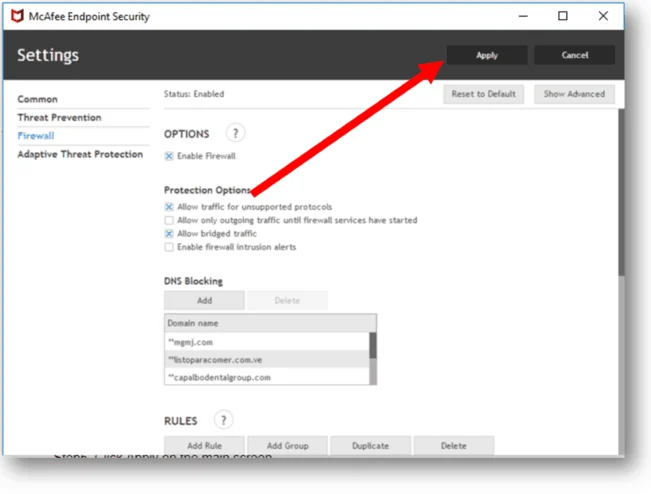This screenshot has width=651, height=494.
Task: Cancel the settings changes
Action: click(x=575, y=55)
